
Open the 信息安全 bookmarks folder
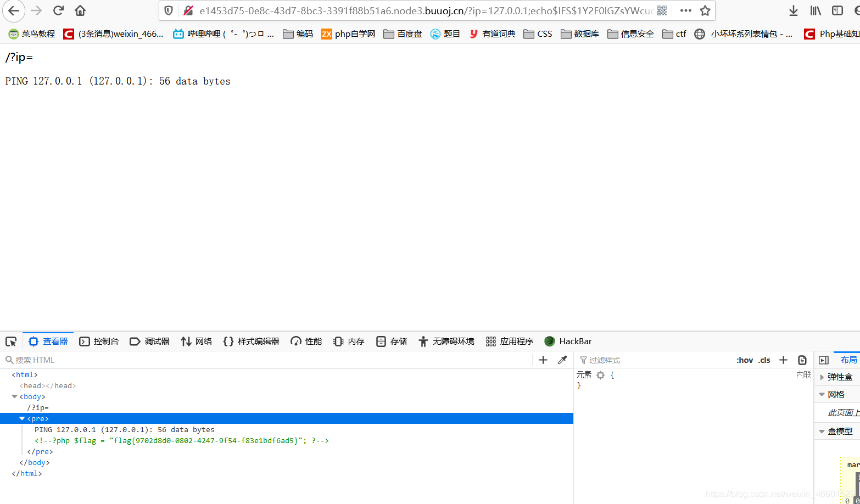coord(630,34)
